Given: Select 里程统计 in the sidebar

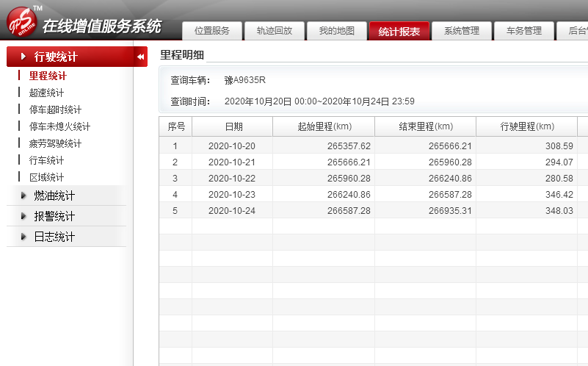Looking at the screenshot, I should click(x=48, y=76).
